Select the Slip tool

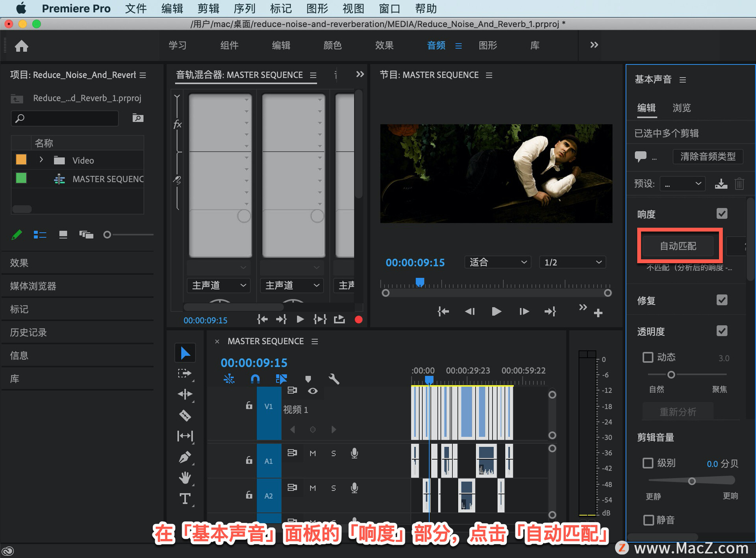pyautogui.click(x=185, y=436)
